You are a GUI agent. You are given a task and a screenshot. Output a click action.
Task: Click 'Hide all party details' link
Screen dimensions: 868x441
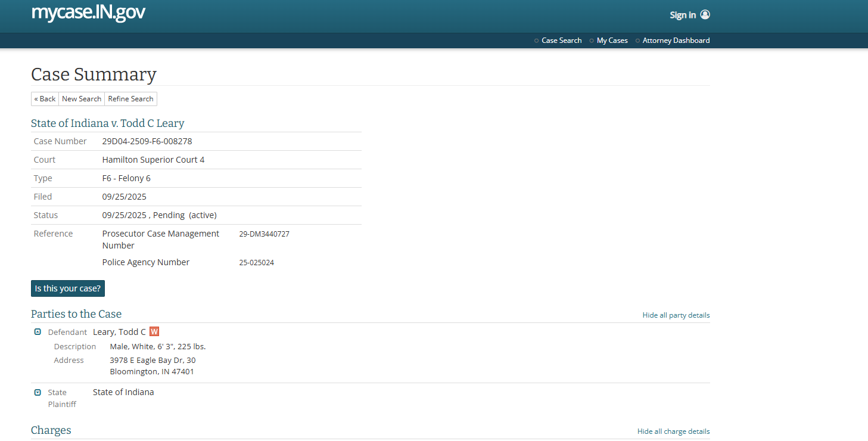tap(676, 315)
